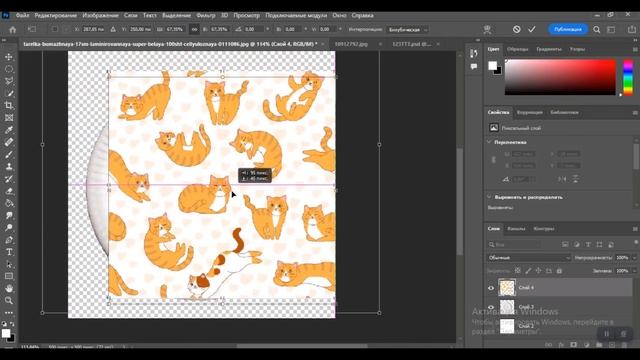Cancel the transform with the circle-slash icon
Viewport: 640px width, 360px height.
point(517,29)
